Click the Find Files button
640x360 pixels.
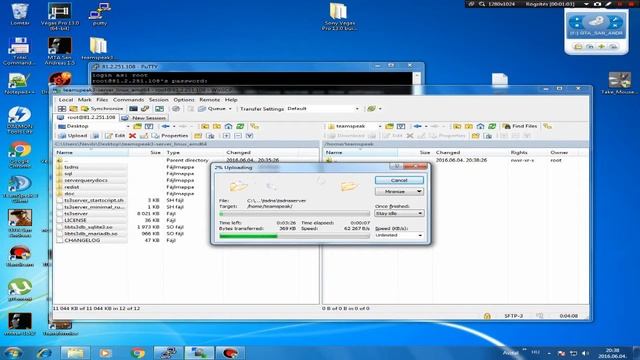click(x=520, y=126)
